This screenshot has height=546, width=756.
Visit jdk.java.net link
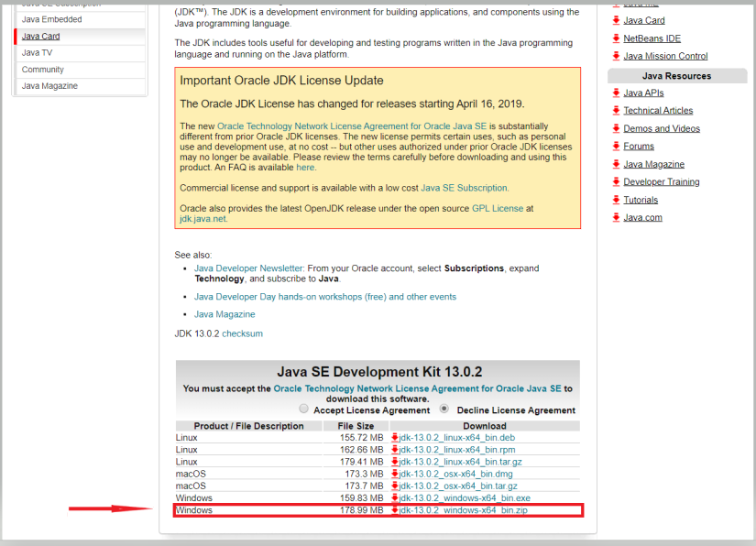click(203, 219)
